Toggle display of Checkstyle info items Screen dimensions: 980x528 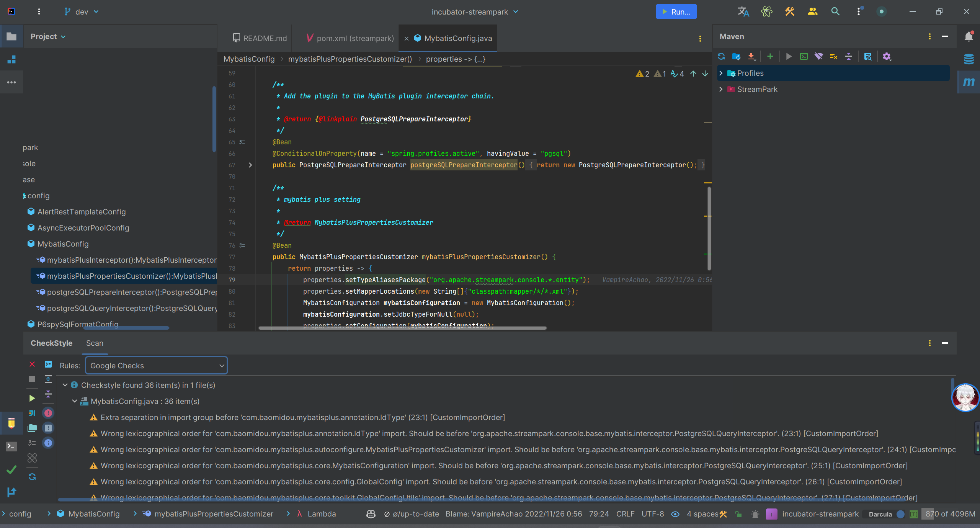click(48, 443)
